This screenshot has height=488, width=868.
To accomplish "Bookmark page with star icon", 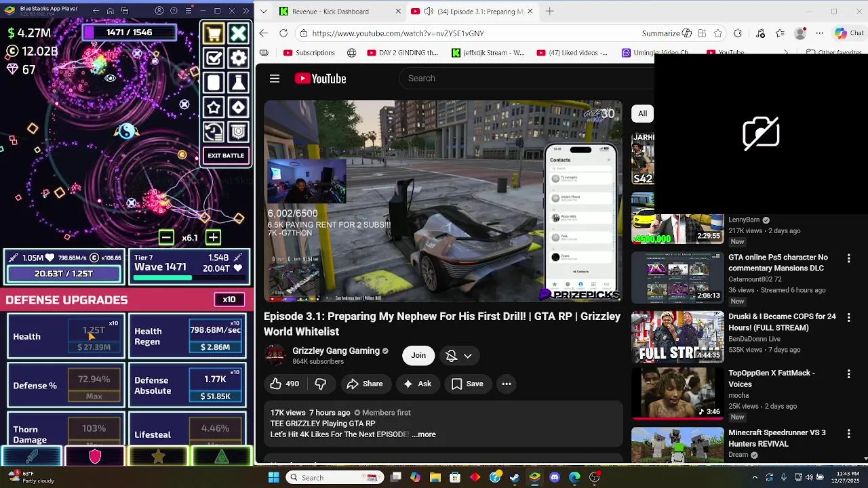I will (718, 33).
